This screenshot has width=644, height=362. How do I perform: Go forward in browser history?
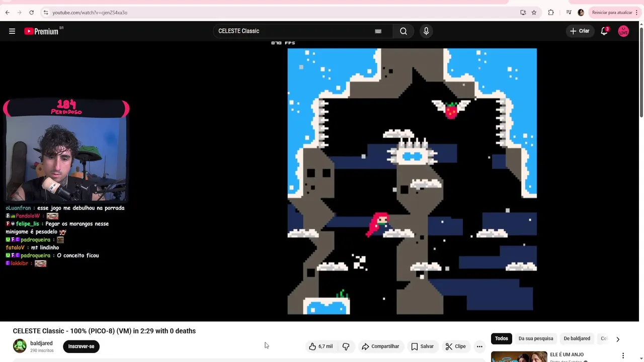[x=20, y=13]
